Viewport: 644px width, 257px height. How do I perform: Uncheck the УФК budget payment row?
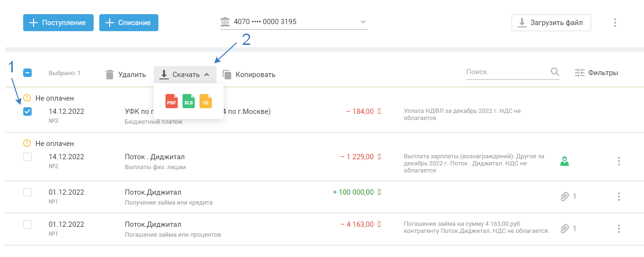(27, 112)
